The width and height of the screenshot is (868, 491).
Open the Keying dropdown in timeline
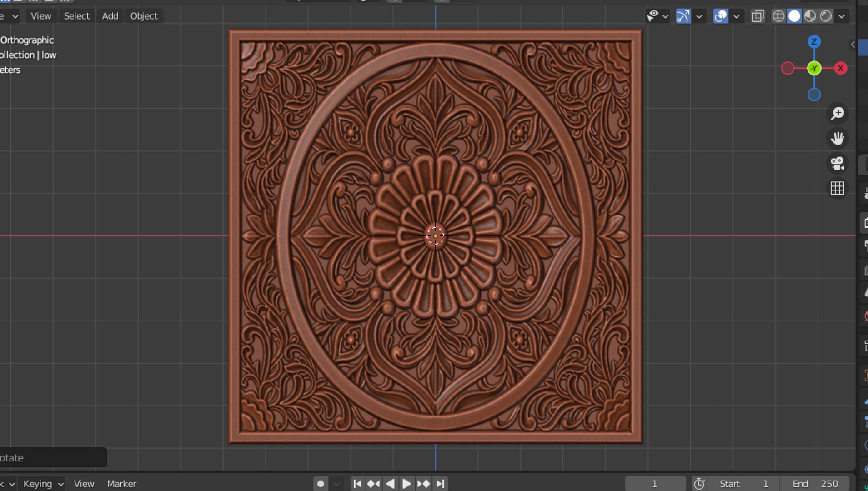(x=43, y=484)
